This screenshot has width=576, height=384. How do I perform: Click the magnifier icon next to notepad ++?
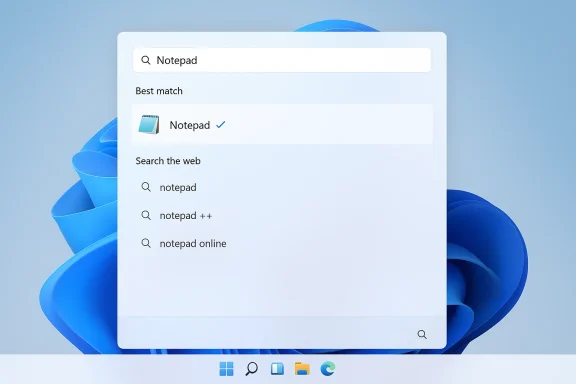[x=146, y=215]
